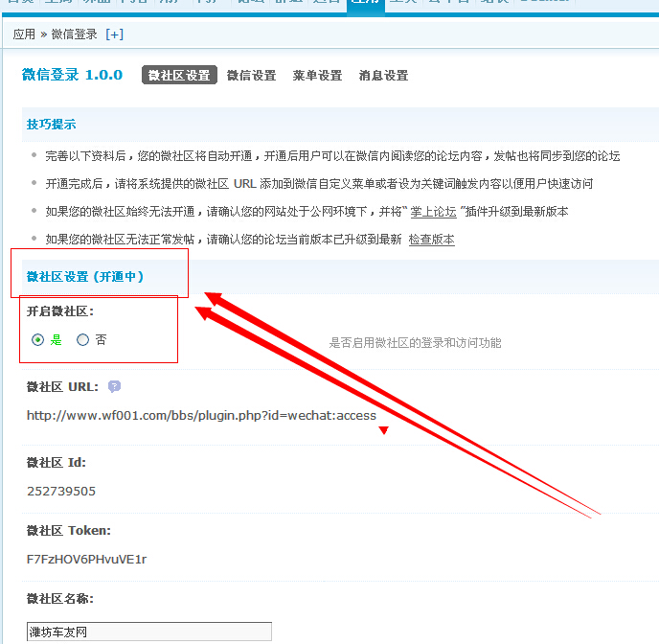Click the wechat:access URL text
This screenshot has height=644, width=659.
click(201, 415)
